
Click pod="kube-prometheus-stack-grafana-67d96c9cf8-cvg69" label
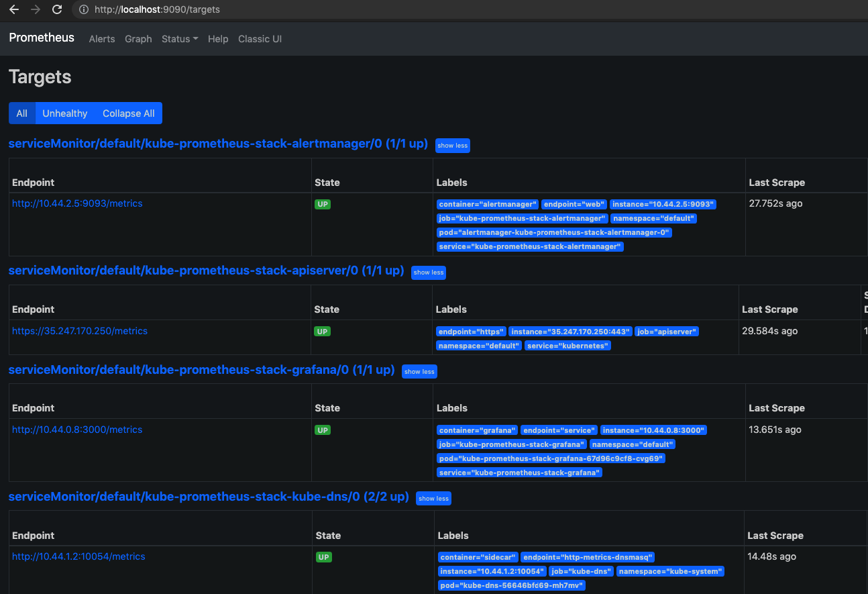[551, 458]
